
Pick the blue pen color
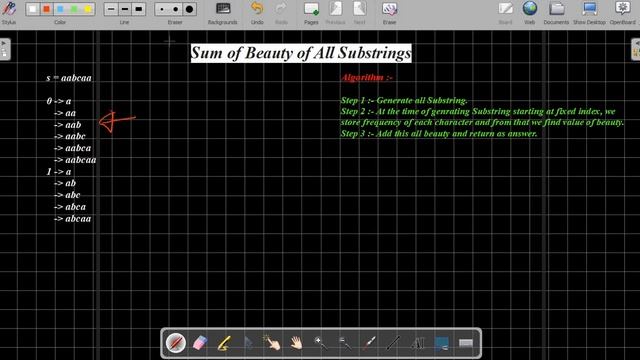click(60, 9)
